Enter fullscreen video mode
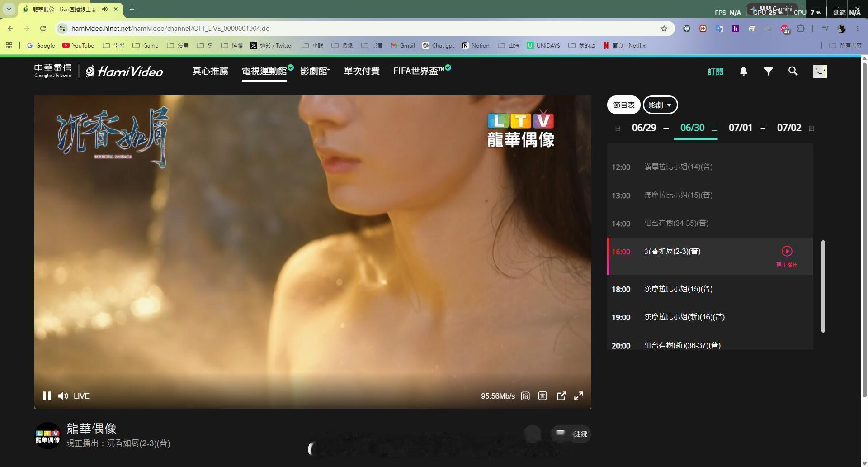Image resolution: width=868 pixels, height=467 pixels. [x=579, y=396]
